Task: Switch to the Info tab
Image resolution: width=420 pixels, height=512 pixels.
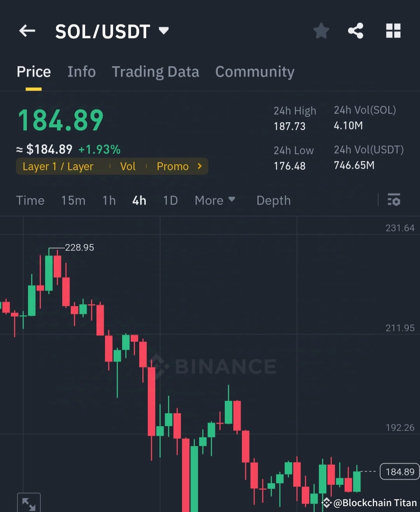Action: pyautogui.click(x=82, y=72)
